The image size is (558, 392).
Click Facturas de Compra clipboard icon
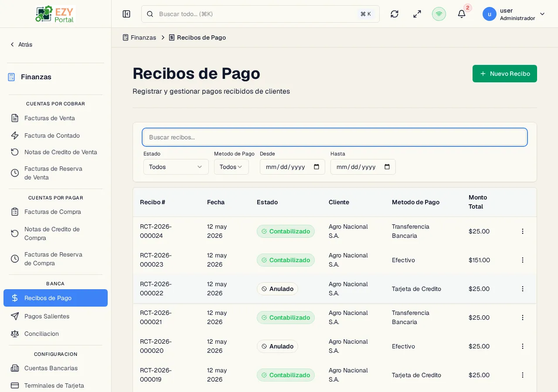point(15,212)
